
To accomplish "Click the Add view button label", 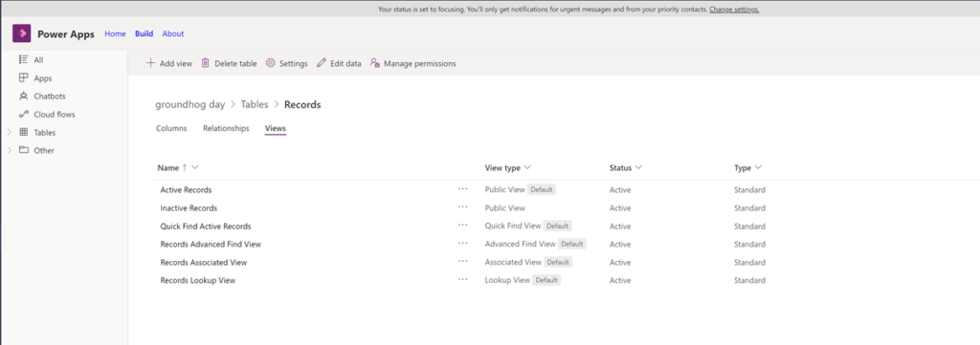I will click(x=176, y=64).
